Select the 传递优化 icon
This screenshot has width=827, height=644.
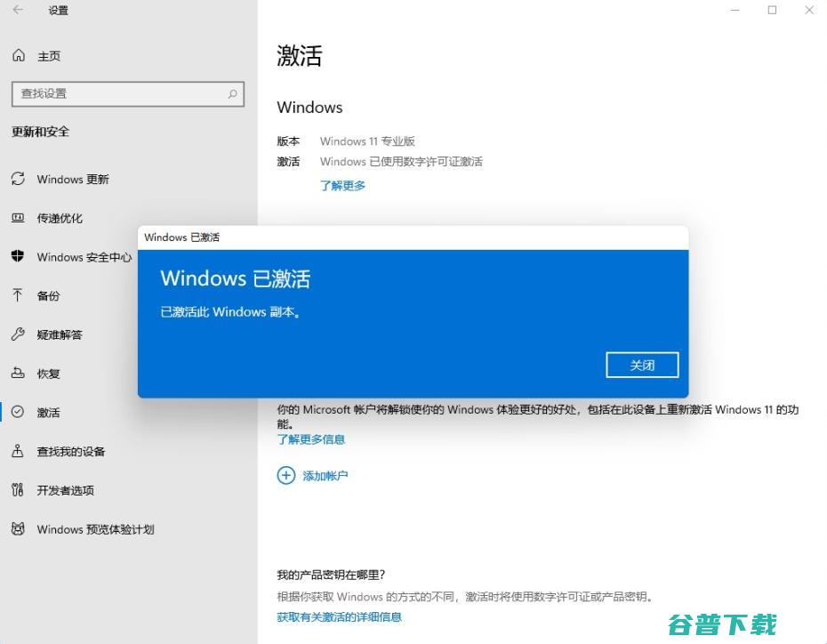[16, 218]
